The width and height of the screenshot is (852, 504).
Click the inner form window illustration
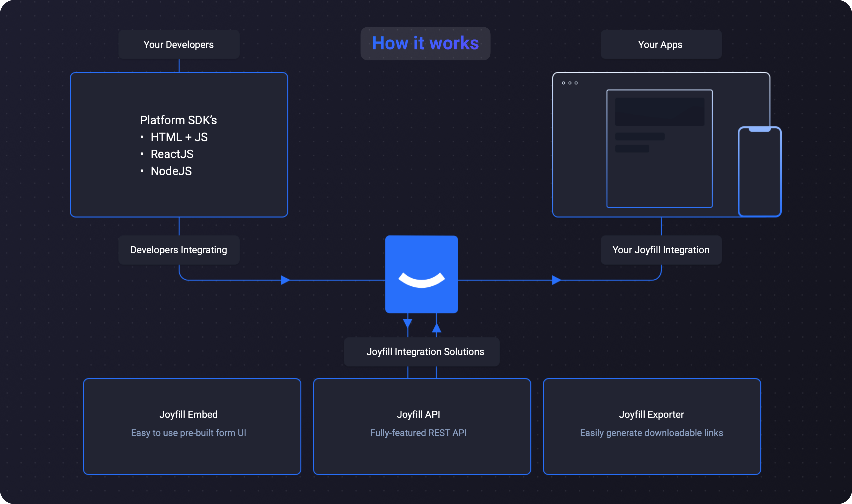[659, 148]
